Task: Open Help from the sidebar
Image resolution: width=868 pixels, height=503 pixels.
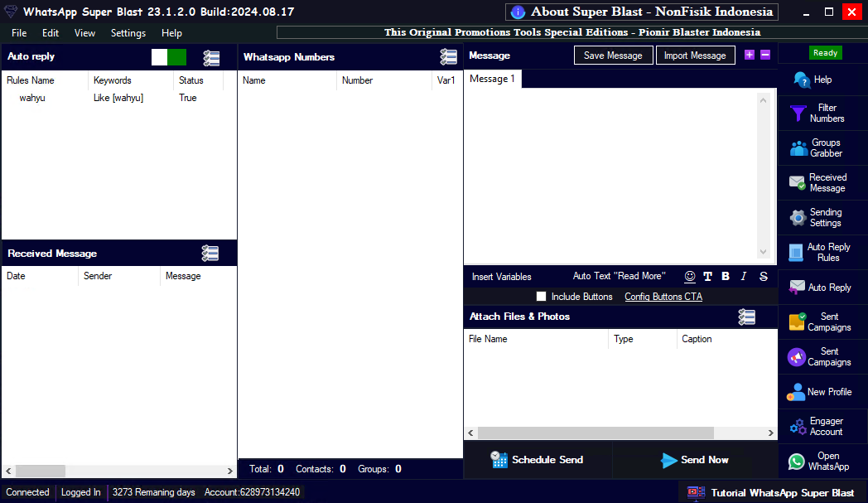Action: click(x=822, y=80)
